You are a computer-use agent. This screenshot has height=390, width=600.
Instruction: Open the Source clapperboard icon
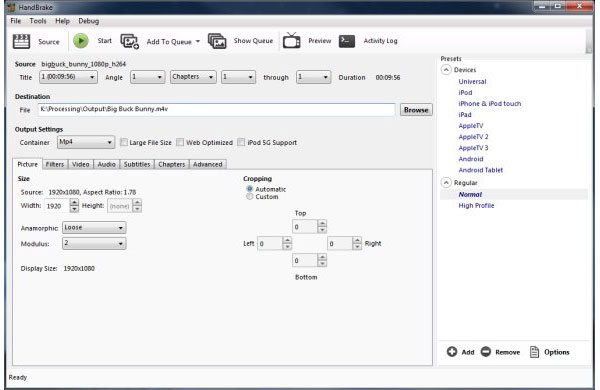tap(21, 41)
